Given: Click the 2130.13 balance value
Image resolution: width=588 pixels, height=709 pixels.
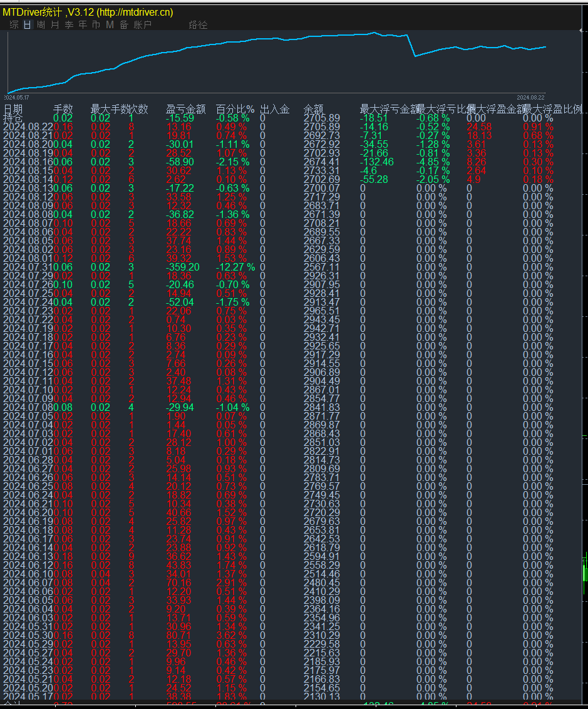Looking at the screenshot, I should click(x=322, y=697).
